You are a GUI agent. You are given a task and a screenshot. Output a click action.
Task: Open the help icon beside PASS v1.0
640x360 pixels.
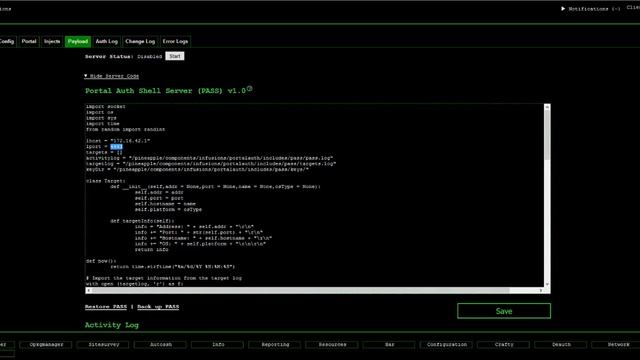(249, 89)
